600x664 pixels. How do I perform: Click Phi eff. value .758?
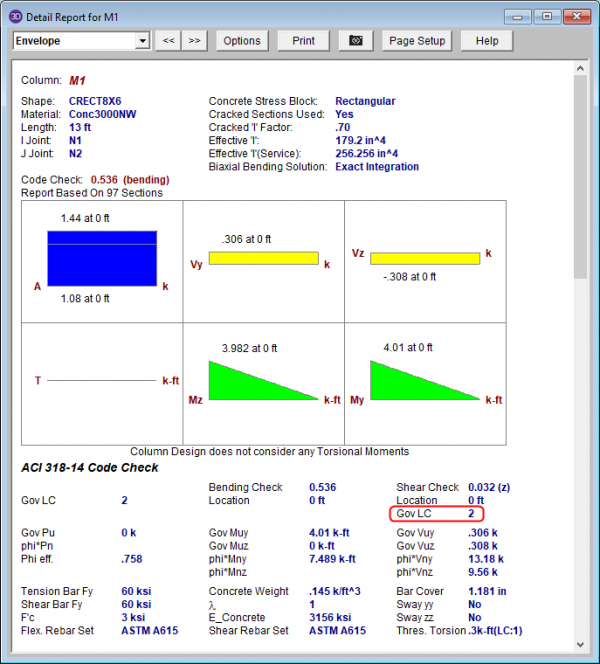pos(132,559)
